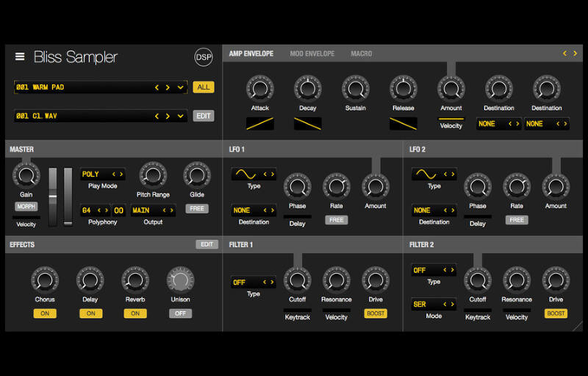The height and width of the screenshot is (376, 588).
Task: Go to next envelope page arrow
Action: click(x=575, y=54)
